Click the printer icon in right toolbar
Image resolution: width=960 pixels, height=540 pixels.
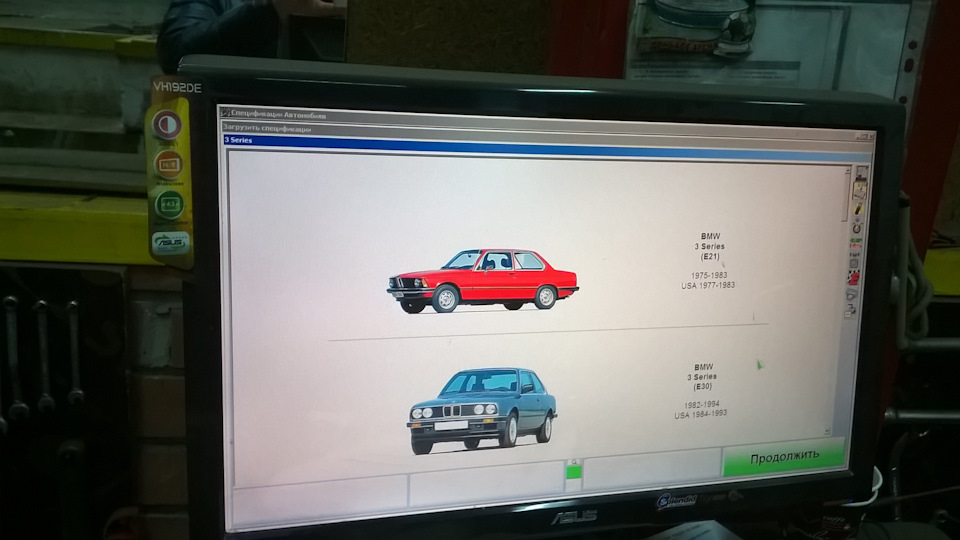(x=852, y=294)
